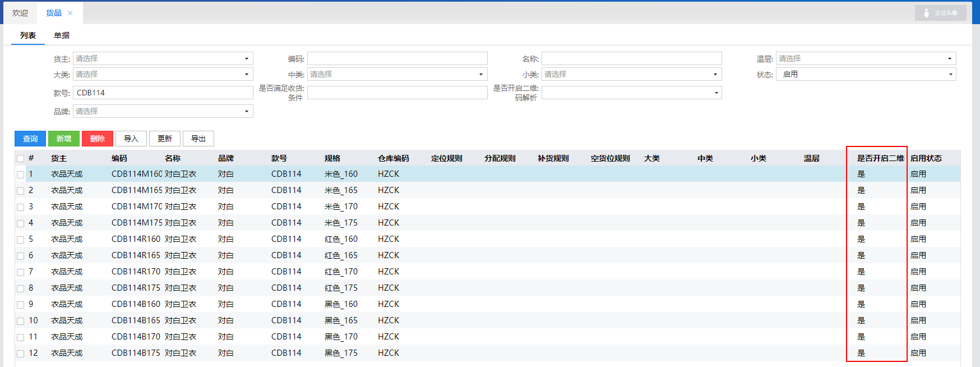Toggle the select-all checkbox in table header
Screen dimensions: 980x367
(21, 159)
